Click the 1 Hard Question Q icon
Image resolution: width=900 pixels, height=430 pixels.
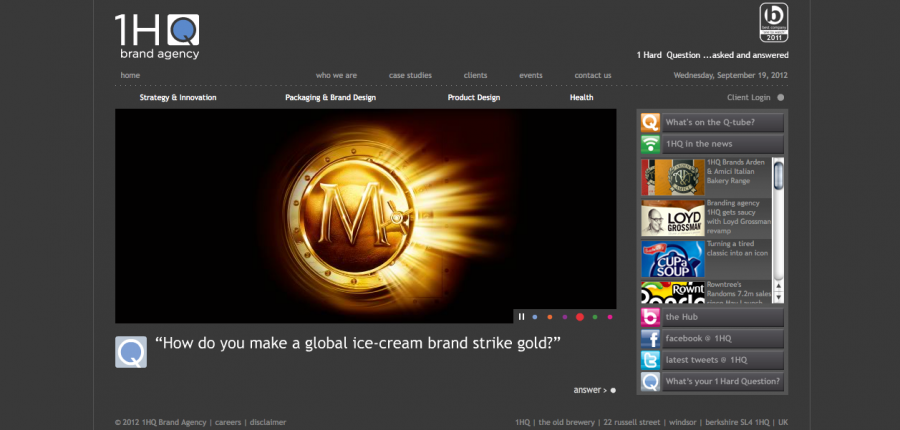(650, 382)
